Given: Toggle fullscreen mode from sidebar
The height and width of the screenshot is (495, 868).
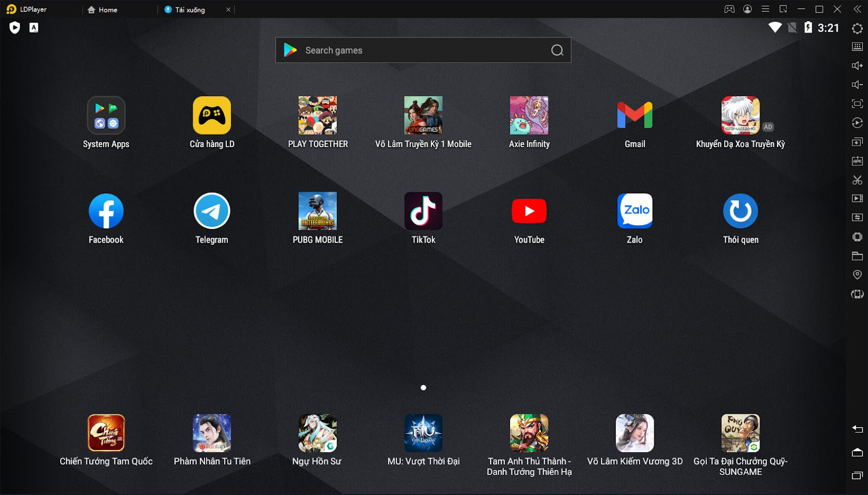Looking at the screenshot, I should [x=857, y=104].
